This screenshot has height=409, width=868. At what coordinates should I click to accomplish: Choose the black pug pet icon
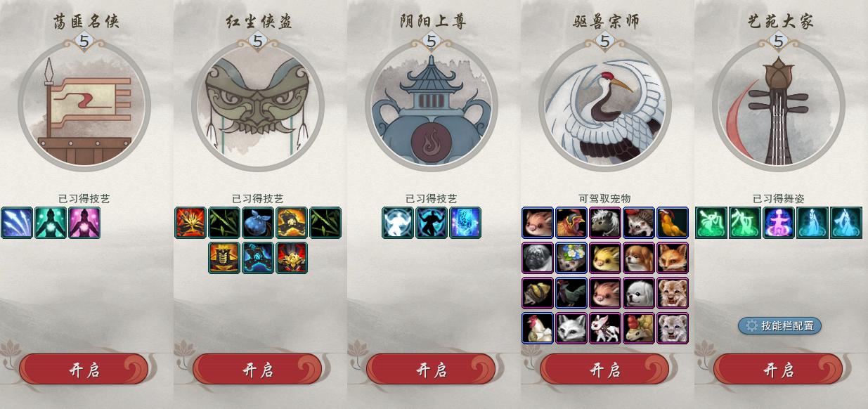pos(538,258)
